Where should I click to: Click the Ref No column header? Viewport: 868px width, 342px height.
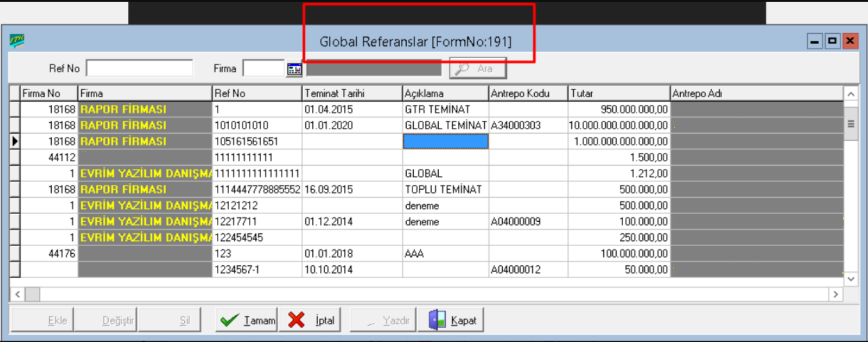257,93
